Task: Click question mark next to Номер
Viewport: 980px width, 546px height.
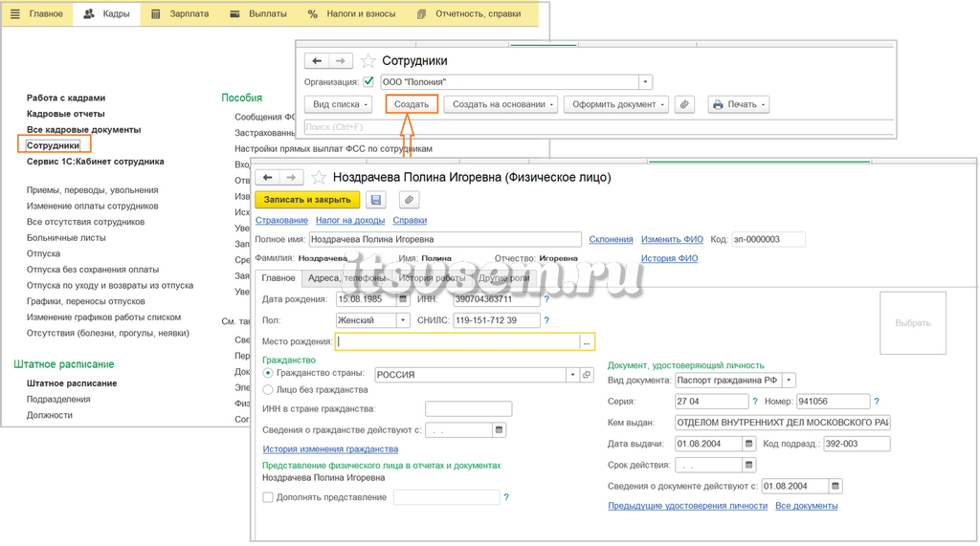Action: [877, 401]
